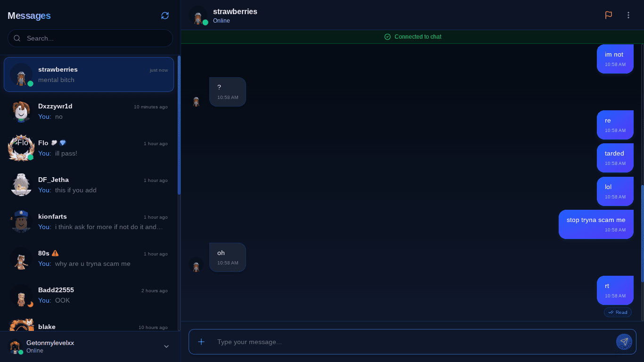Report chat with the flag icon
Screen dimensions: 644x362
pos(609,15)
